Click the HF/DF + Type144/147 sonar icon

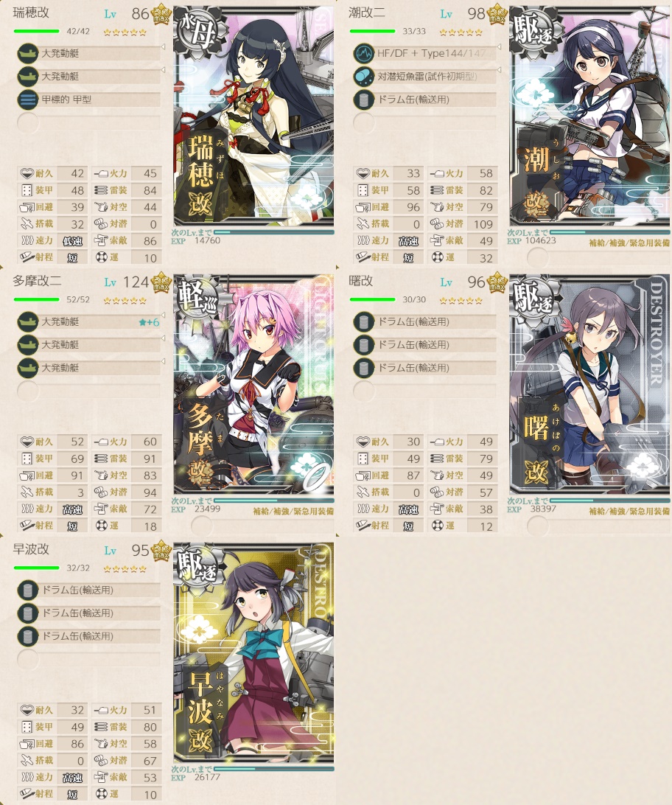364,53
